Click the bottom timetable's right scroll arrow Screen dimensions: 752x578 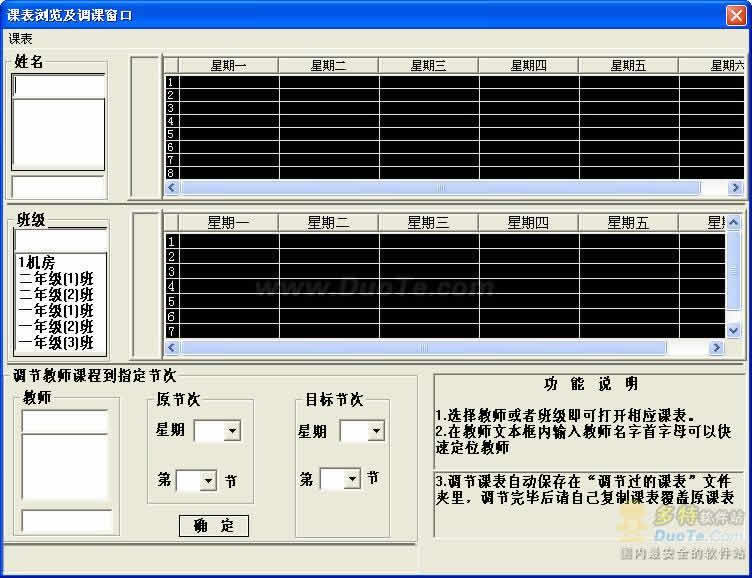(x=717, y=347)
